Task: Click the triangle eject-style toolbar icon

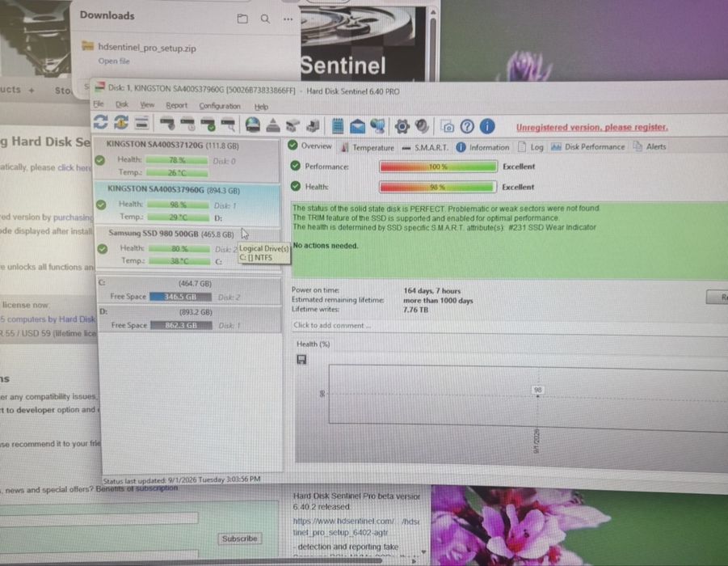Action: (x=273, y=125)
